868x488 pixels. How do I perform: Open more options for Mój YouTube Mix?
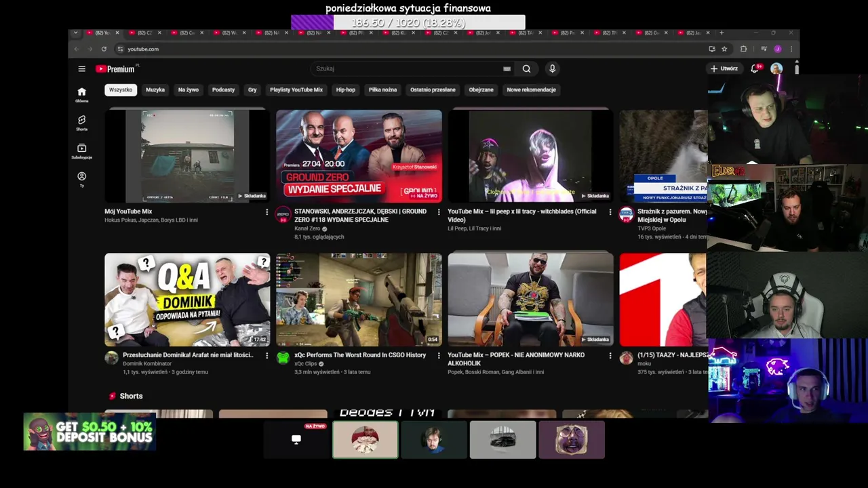click(x=267, y=212)
